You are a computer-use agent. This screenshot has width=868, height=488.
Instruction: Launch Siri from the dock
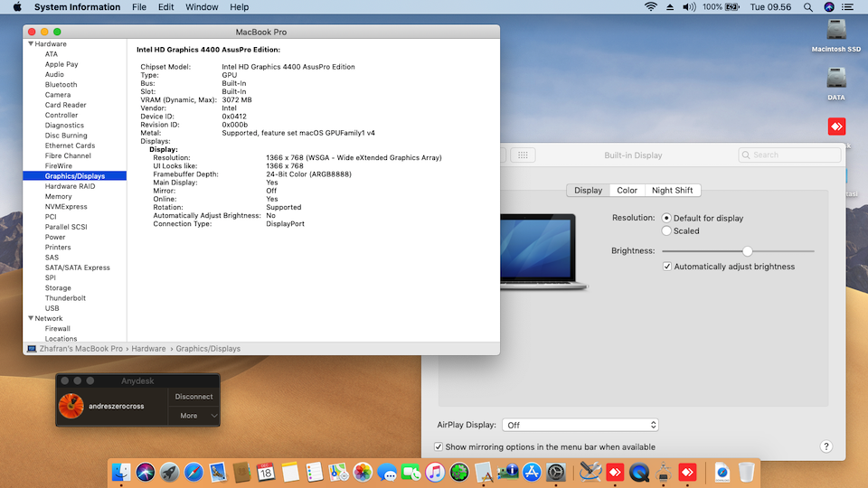pyautogui.click(x=146, y=473)
